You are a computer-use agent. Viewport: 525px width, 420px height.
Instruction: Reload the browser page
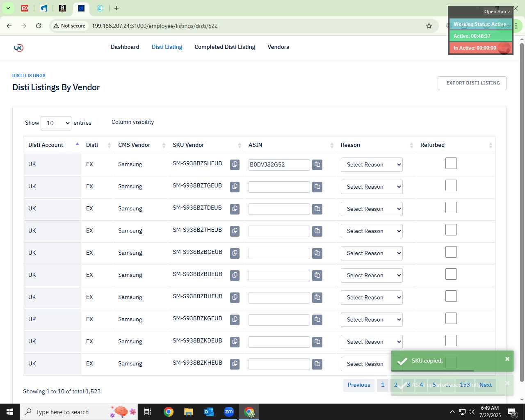[39, 26]
